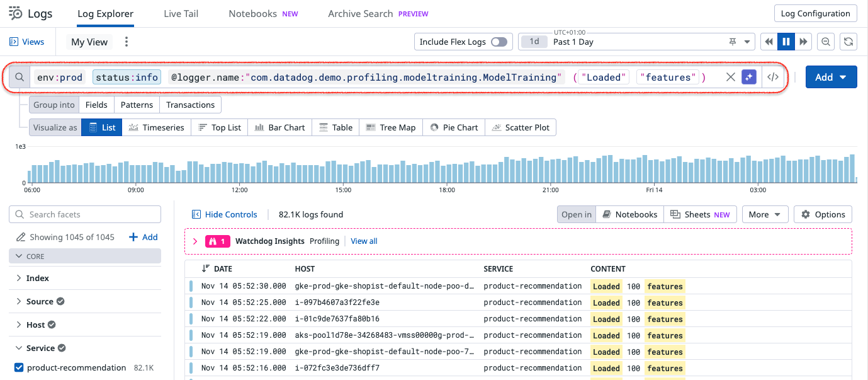Follow the View all insights link

click(364, 241)
